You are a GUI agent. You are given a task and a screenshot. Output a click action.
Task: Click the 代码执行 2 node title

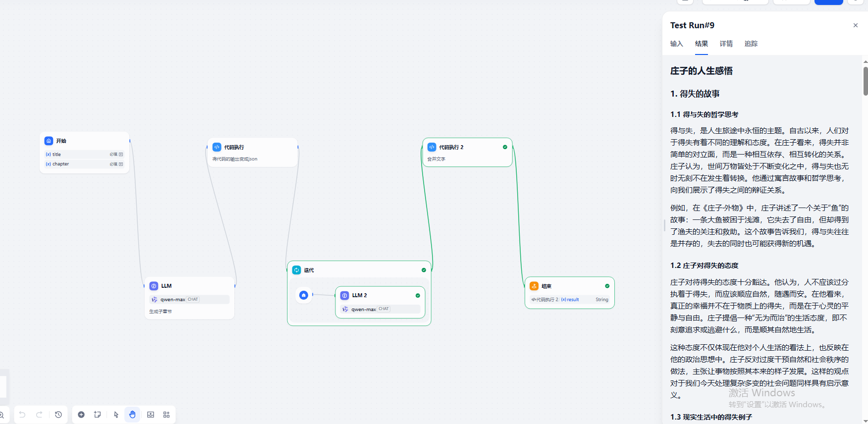(x=451, y=147)
